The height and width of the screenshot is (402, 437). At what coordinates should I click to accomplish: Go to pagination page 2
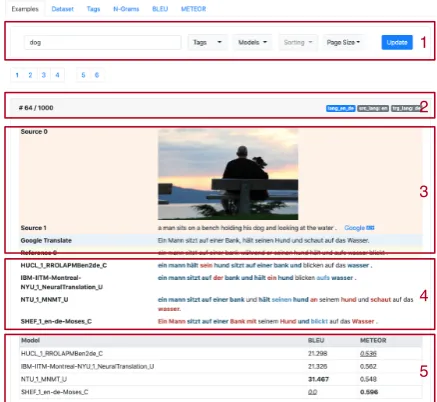pos(30,75)
